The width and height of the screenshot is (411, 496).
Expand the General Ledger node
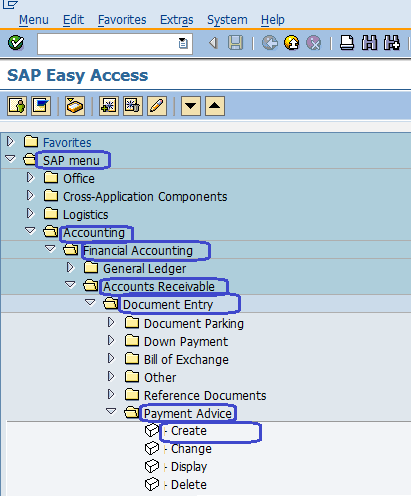tap(70, 267)
